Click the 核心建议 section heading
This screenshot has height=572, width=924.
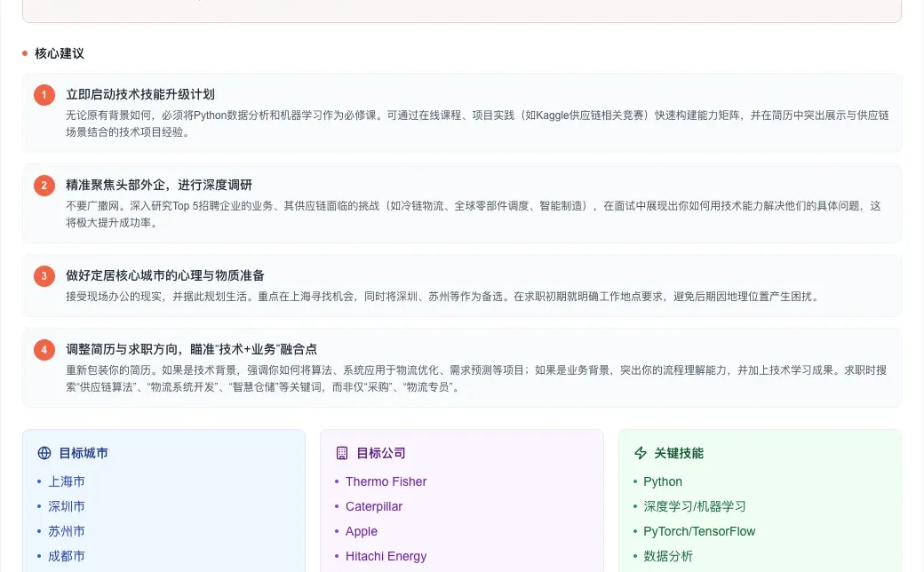click(58, 53)
